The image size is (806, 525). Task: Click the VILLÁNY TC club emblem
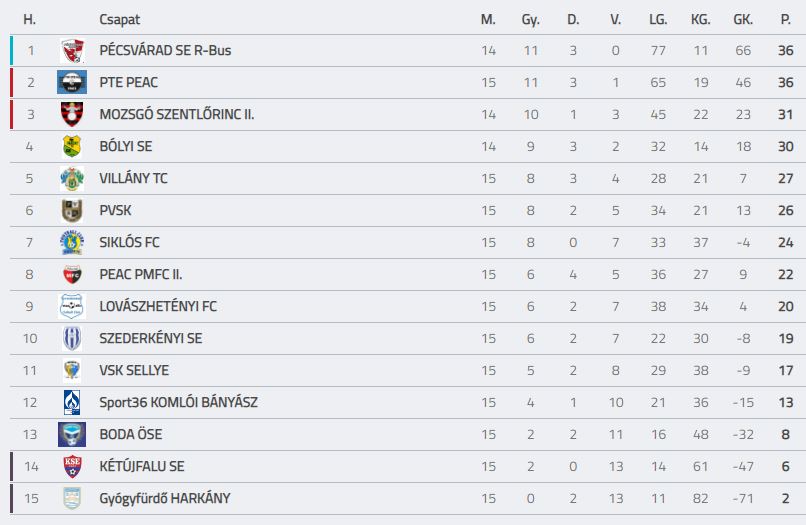tap(72, 178)
